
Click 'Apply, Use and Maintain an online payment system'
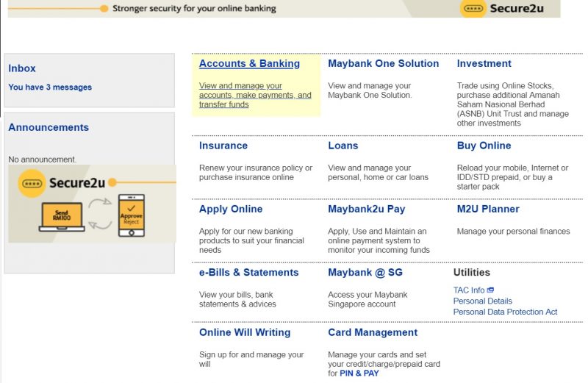click(x=379, y=240)
